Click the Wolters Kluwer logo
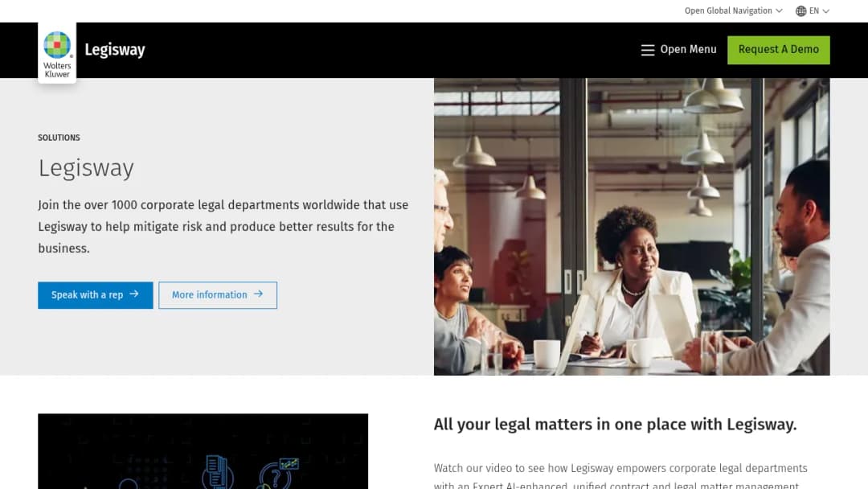The height and width of the screenshot is (489, 868). (57, 54)
